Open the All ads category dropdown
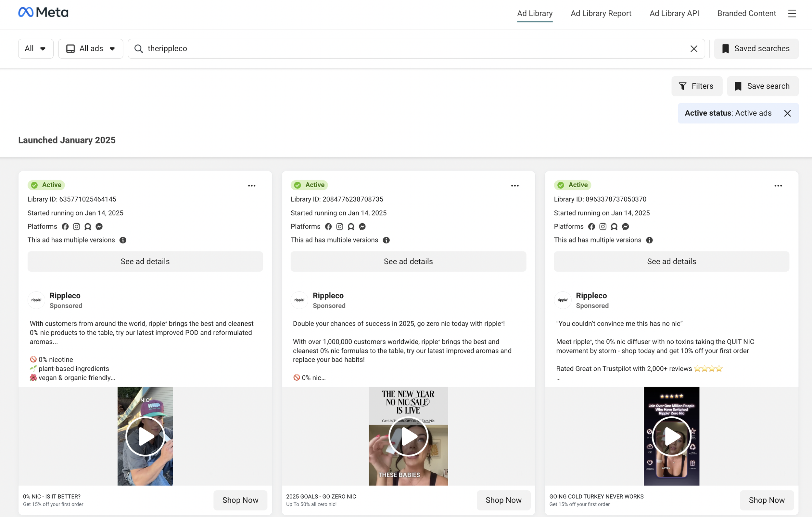812x517 pixels. [91, 49]
